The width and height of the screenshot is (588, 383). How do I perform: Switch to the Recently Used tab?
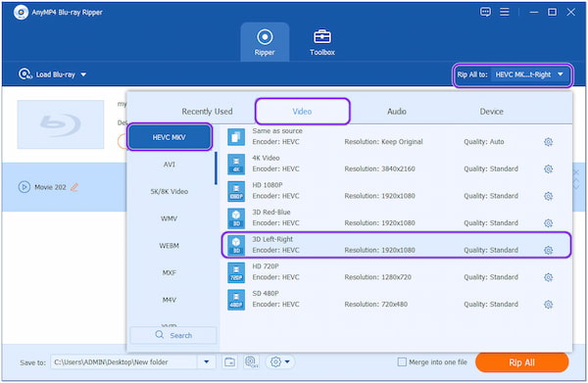[207, 112]
